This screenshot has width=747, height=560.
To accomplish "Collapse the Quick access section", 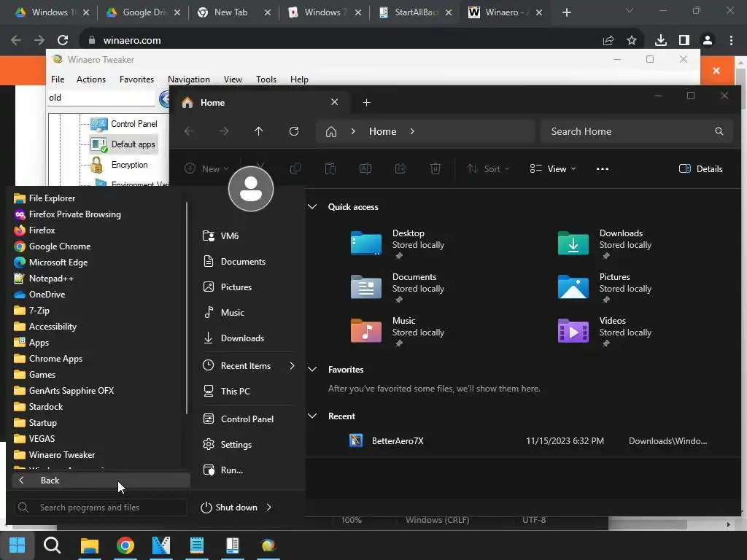I will [312, 206].
